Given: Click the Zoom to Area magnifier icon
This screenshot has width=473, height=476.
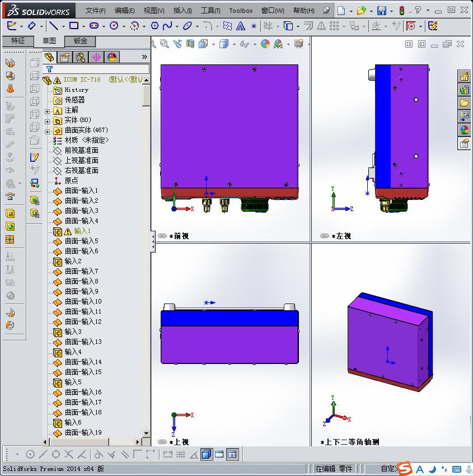Looking at the screenshot, I should pos(165,44).
